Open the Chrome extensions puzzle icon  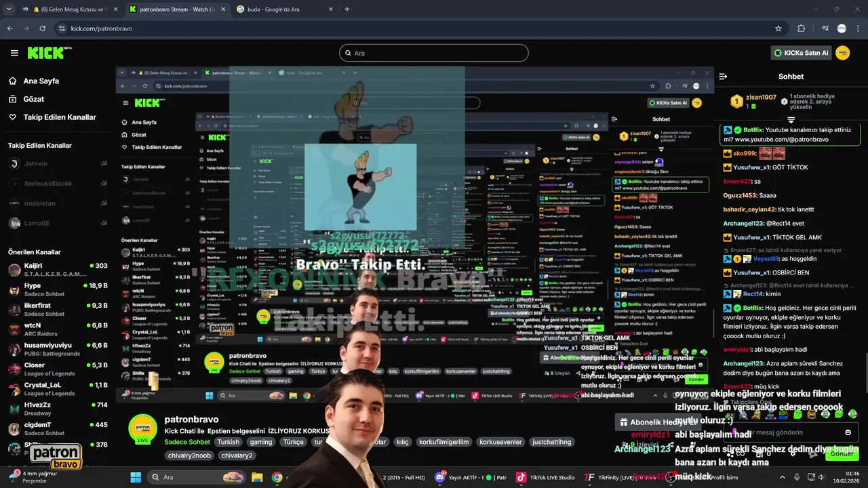pyautogui.click(x=802, y=28)
